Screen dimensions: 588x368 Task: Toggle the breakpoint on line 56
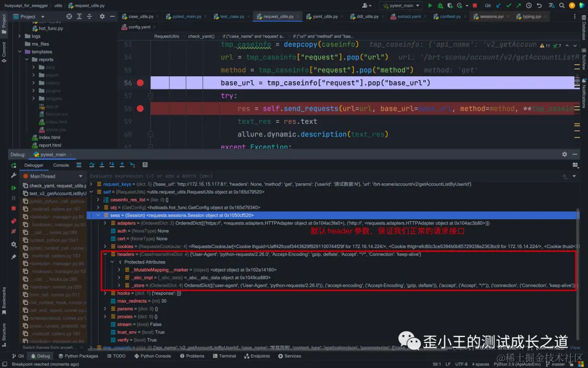point(140,83)
